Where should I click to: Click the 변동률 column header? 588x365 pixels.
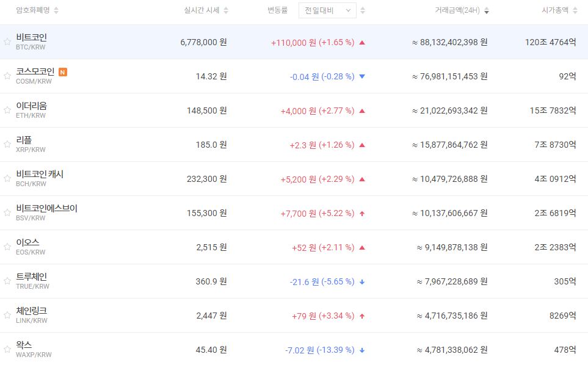point(279,10)
